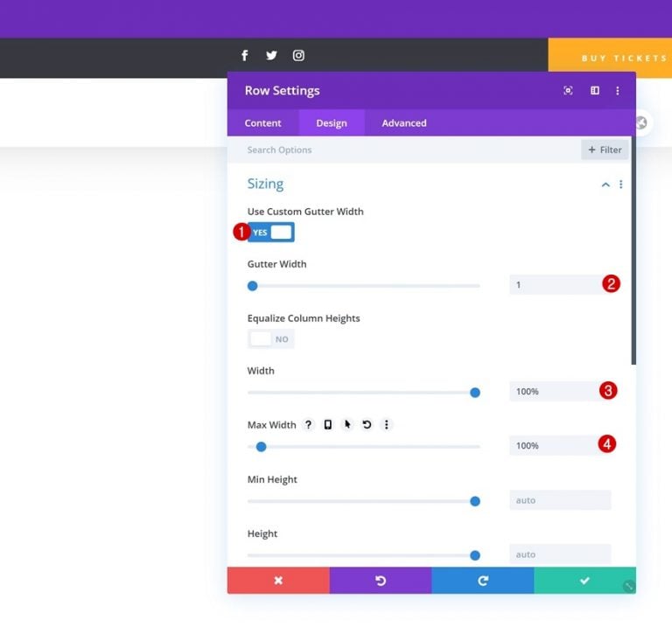Click the Gutter Width slider handle
This screenshot has height=627, width=672.
tap(252, 286)
